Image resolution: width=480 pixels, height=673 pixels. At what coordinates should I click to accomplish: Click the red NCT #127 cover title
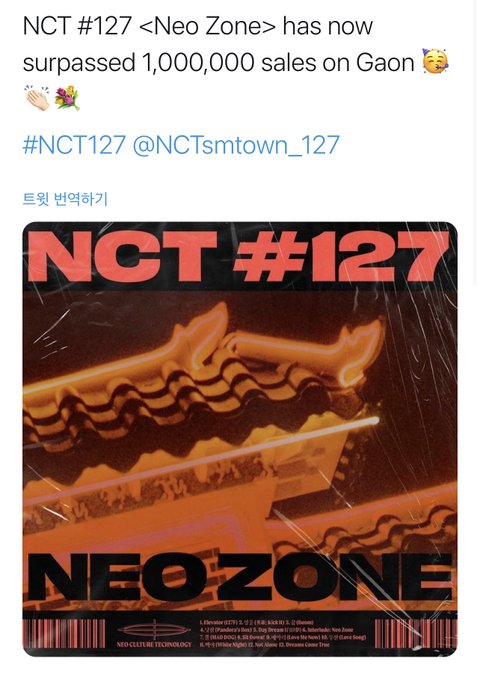tap(240, 257)
